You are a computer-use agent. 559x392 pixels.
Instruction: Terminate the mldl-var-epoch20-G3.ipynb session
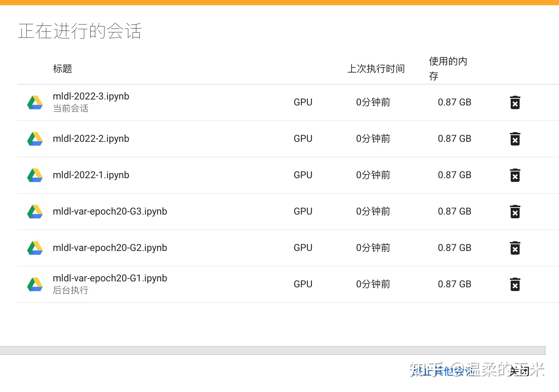pos(514,212)
